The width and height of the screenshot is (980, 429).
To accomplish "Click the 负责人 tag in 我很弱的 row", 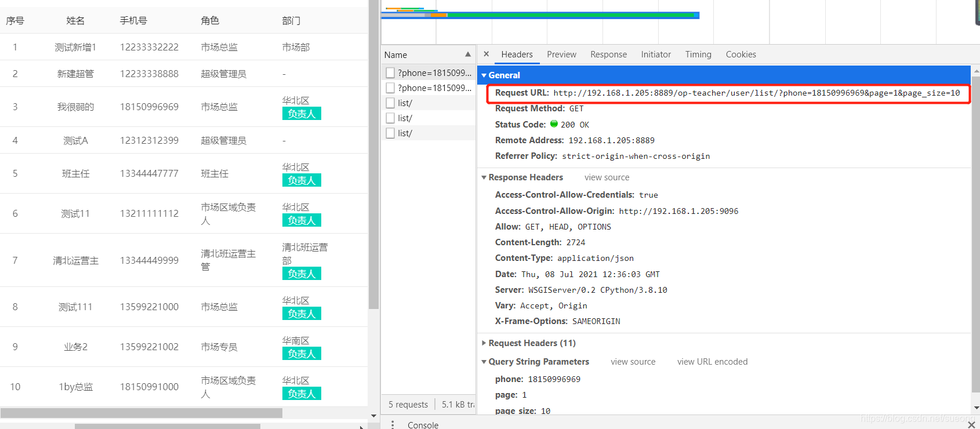I will pos(302,114).
